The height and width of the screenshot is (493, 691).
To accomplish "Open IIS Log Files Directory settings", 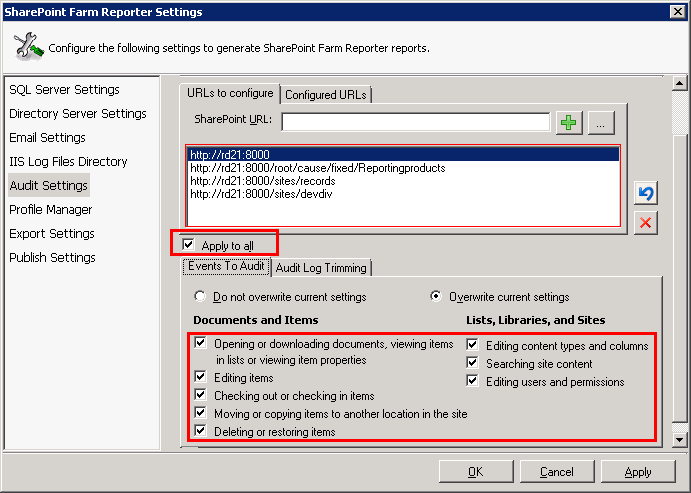I will tap(68, 162).
